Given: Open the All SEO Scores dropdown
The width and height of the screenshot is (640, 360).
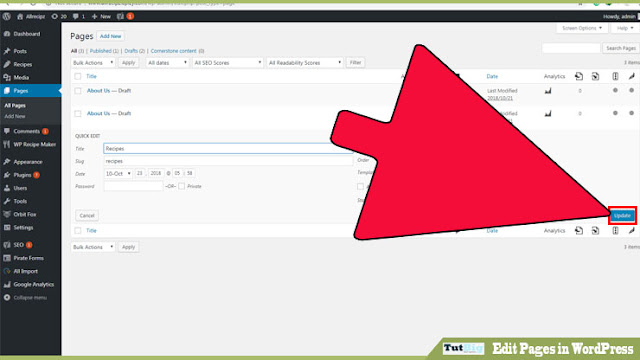Looking at the screenshot, I should [227, 63].
